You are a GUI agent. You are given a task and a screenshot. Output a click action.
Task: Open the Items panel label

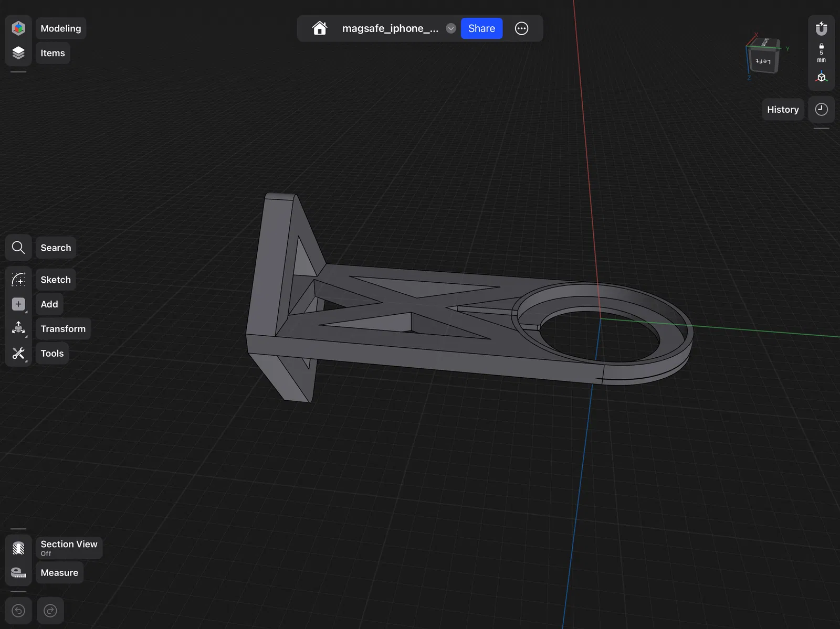coord(52,53)
